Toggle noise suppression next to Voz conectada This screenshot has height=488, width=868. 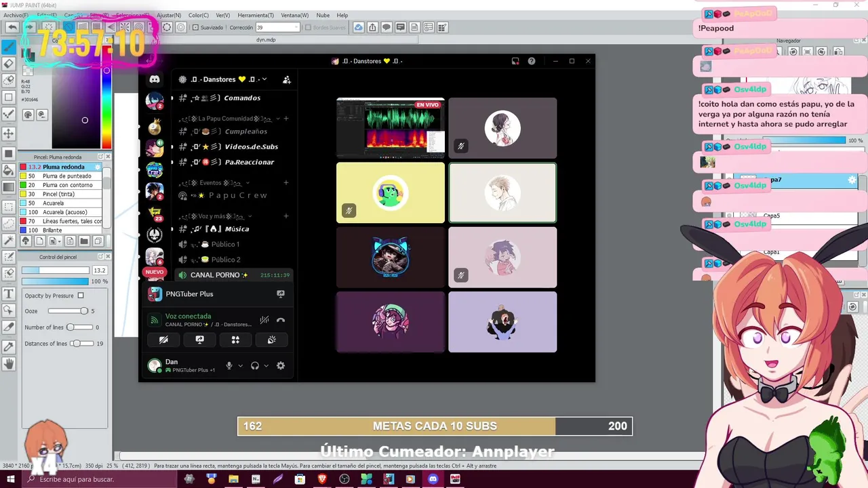(x=264, y=320)
